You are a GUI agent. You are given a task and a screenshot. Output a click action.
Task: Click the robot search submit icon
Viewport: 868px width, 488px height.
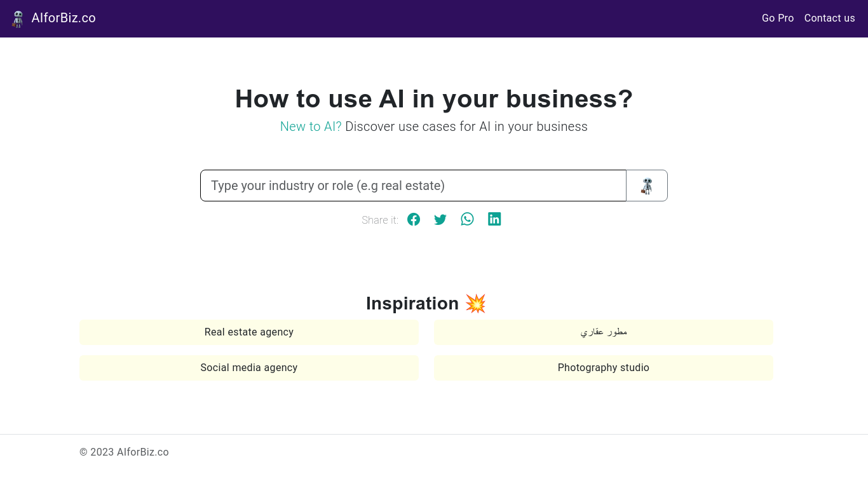coord(647,186)
